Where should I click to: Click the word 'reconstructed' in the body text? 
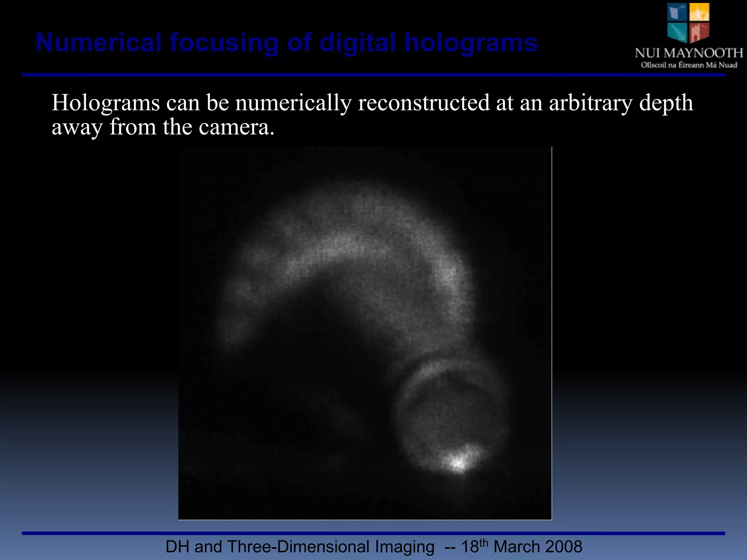[x=423, y=103]
